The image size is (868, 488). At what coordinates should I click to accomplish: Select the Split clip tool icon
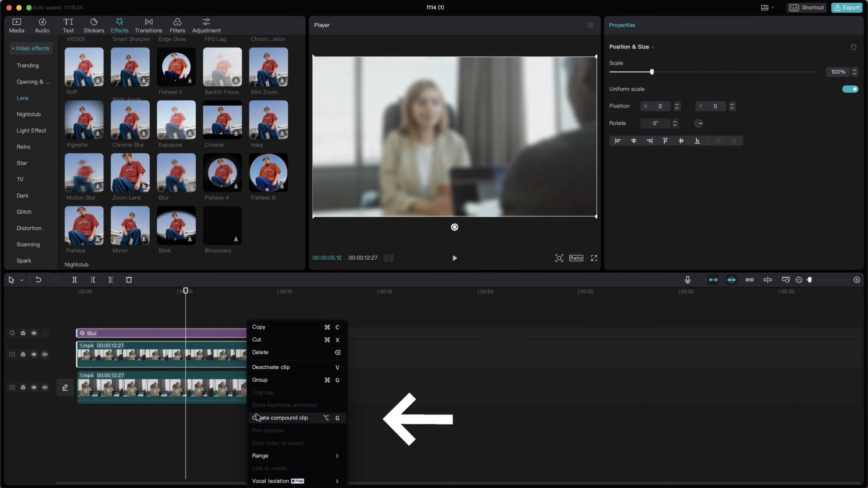75,279
